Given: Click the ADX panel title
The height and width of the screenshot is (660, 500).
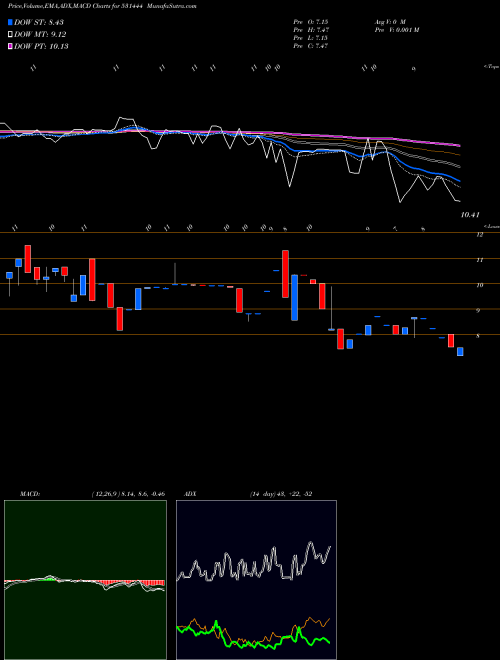Looking at the screenshot, I should [190, 493].
